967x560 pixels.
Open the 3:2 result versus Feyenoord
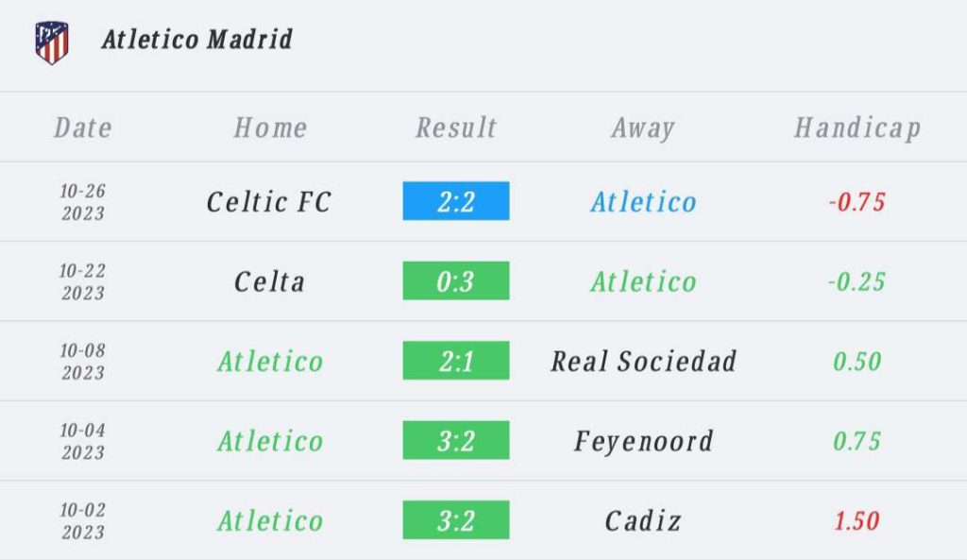click(x=456, y=440)
